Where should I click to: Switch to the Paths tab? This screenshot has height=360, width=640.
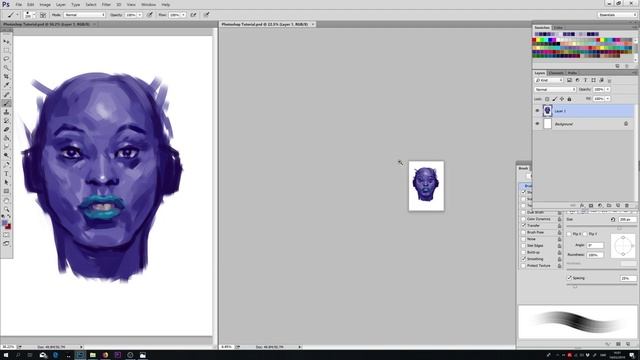click(x=572, y=73)
